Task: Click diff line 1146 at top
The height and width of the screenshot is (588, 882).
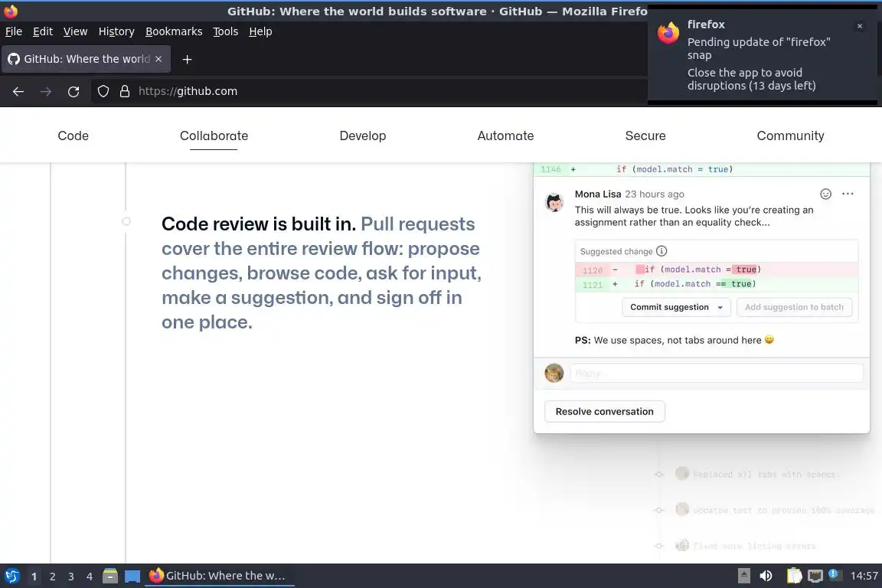Action: [701, 169]
